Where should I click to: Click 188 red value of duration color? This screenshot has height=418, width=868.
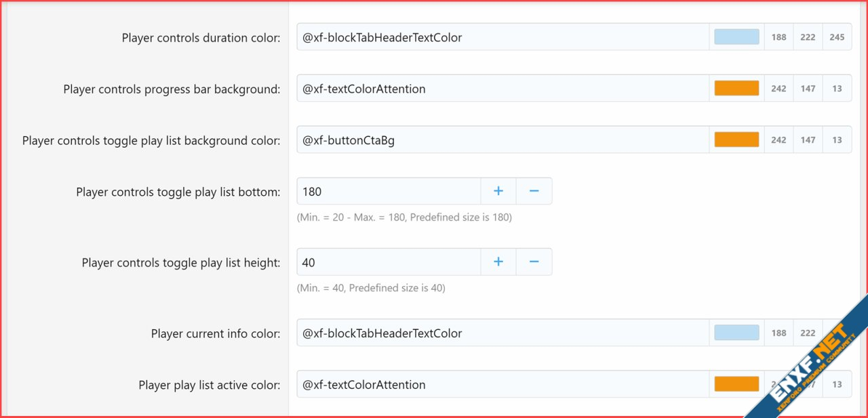[778, 37]
